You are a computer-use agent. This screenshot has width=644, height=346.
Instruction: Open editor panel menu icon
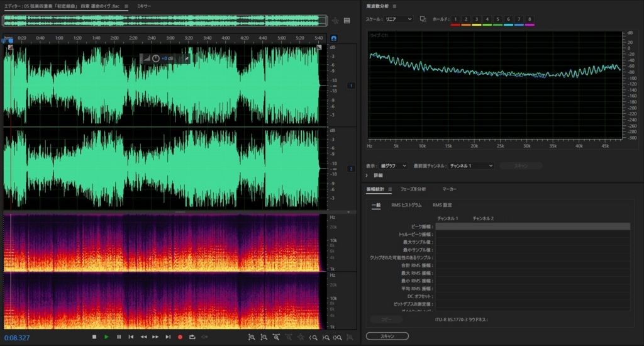click(126, 6)
